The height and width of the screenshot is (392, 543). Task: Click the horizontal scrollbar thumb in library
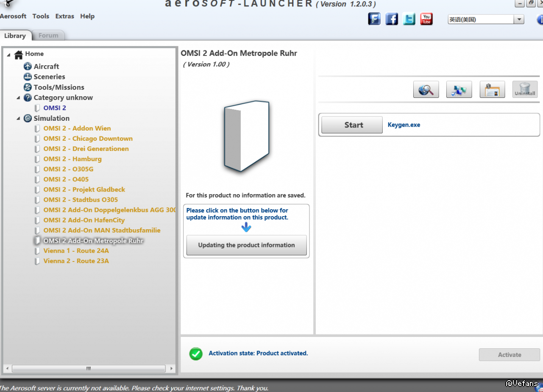pyautogui.click(x=89, y=368)
